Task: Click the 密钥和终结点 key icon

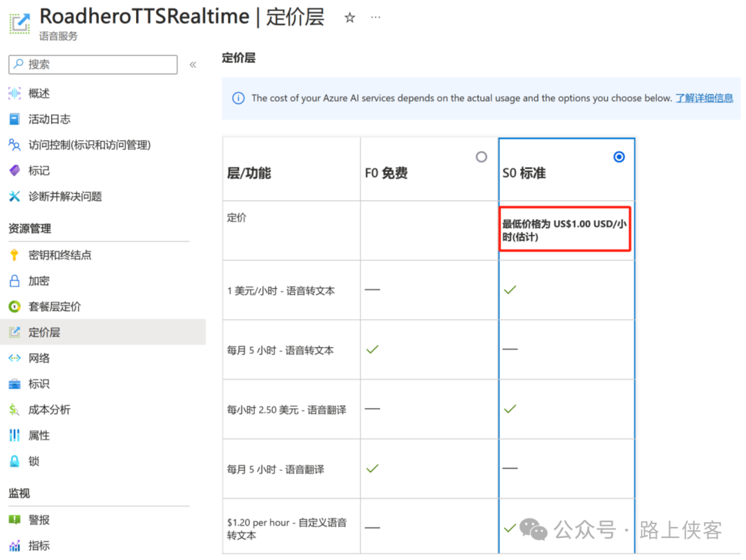Action: [15, 255]
